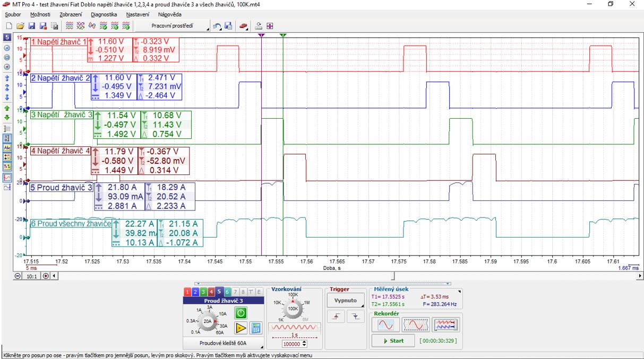Select rising edge trigger button
Viewport: 644px width, 359px height.
click(336, 316)
